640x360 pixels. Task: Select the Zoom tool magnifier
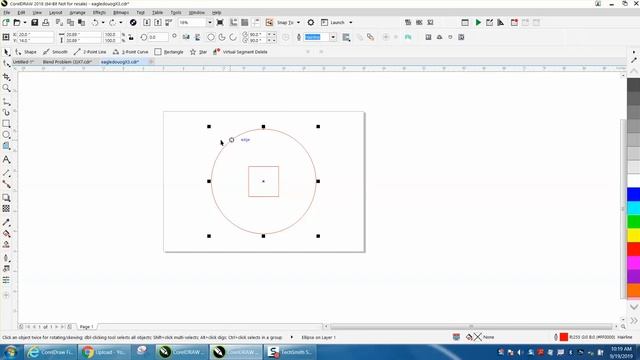(x=6, y=88)
